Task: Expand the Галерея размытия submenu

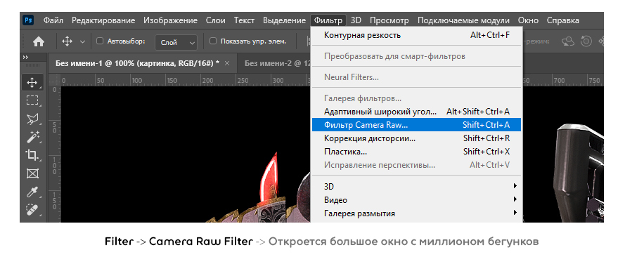Action: pyautogui.click(x=416, y=213)
